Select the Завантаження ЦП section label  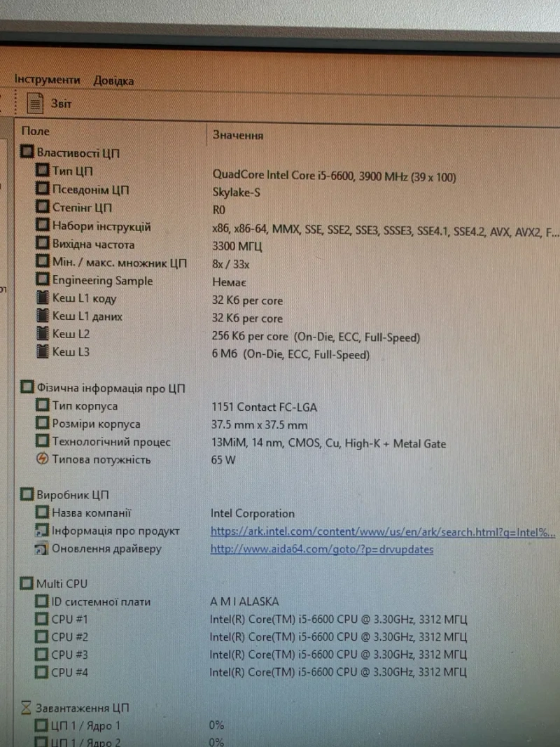click(83, 708)
